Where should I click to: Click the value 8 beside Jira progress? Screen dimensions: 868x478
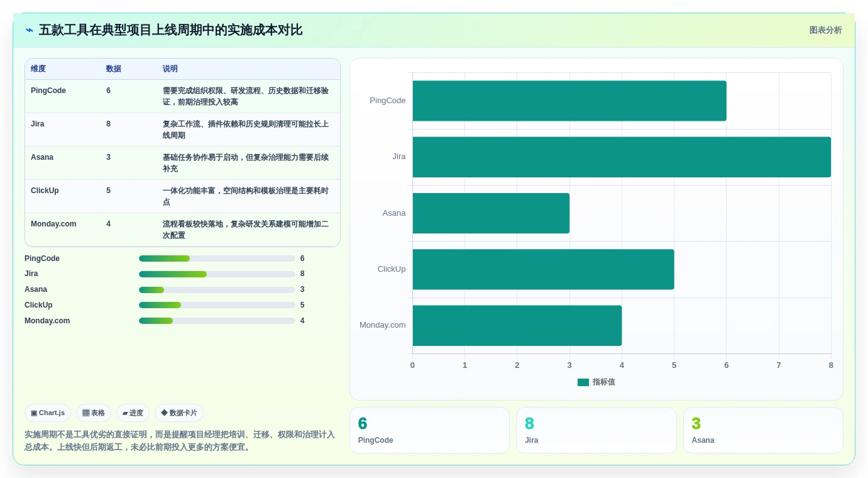coord(302,274)
